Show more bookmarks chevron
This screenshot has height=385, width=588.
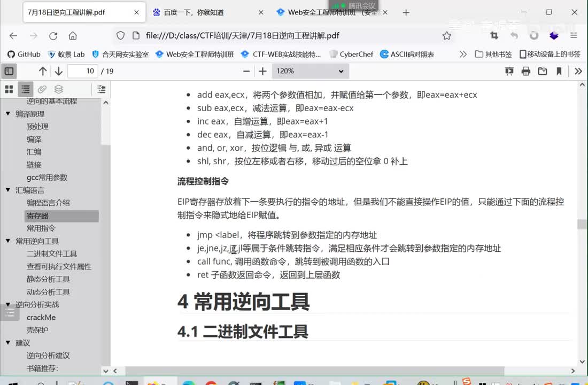pos(463,54)
